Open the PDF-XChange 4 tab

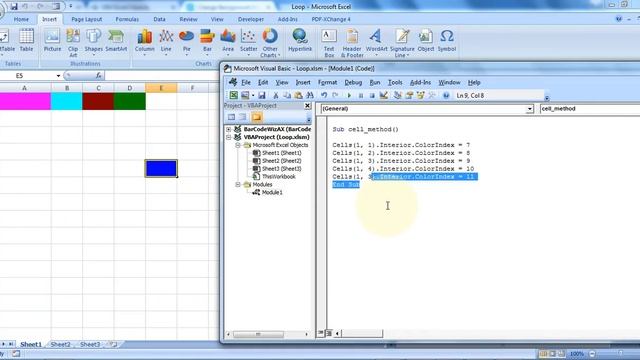[x=331, y=19]
